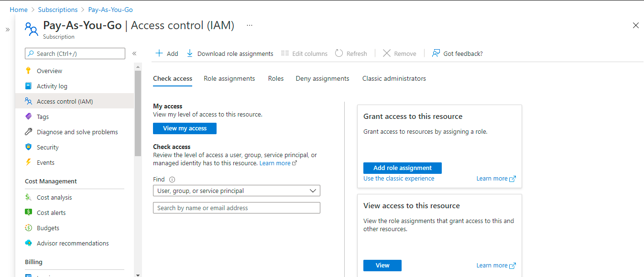The width and height of the screenshot is (644, 277).
Task: Click the Security shield icon
Action: pos(28,147)
